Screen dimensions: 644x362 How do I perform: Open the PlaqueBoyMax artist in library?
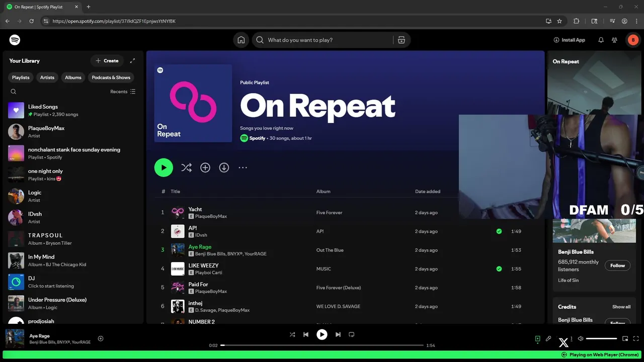[x=73, y=132]
